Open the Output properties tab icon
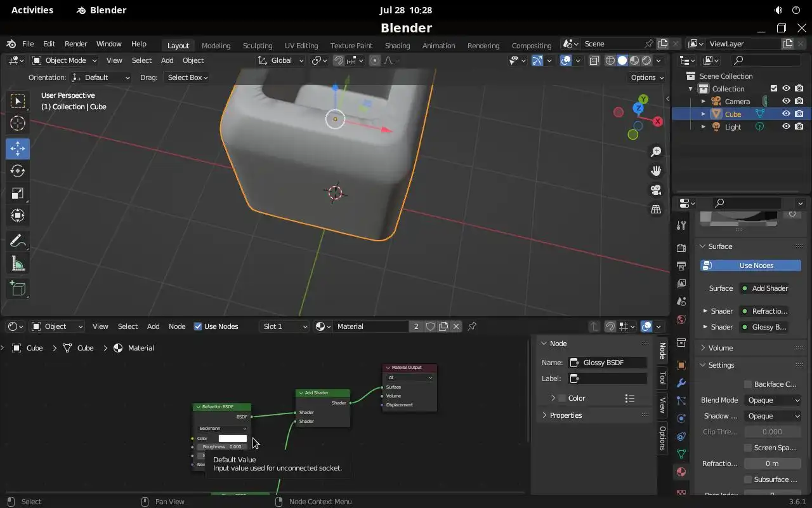Viewport: 812px width, 508px height. tap(681, 265)
